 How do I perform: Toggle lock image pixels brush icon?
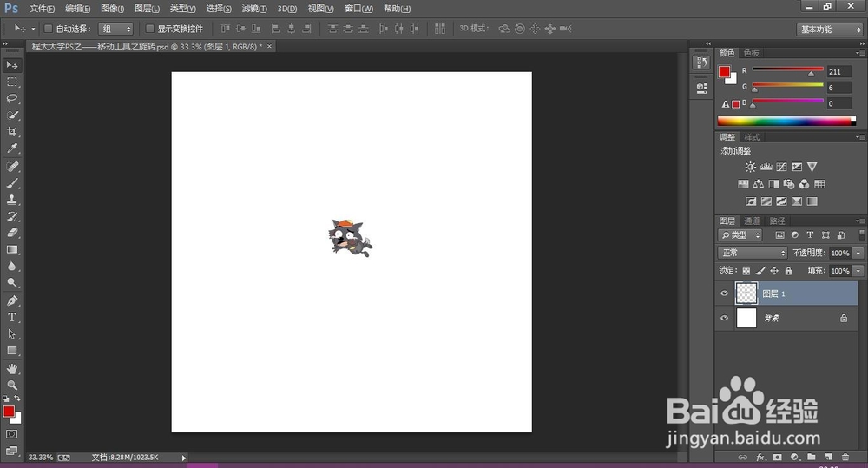click(760, 270)
